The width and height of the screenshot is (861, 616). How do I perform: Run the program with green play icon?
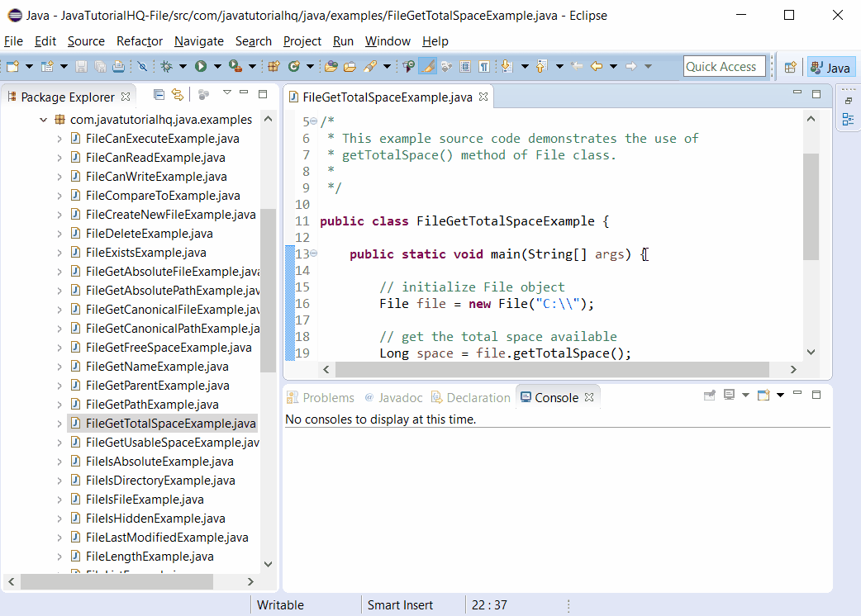201,66
